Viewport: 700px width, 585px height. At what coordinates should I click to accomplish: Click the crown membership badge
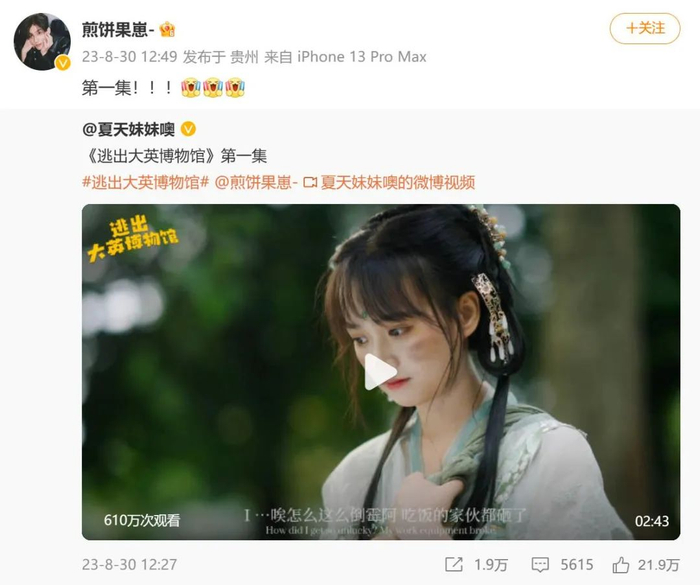[167, 30]
